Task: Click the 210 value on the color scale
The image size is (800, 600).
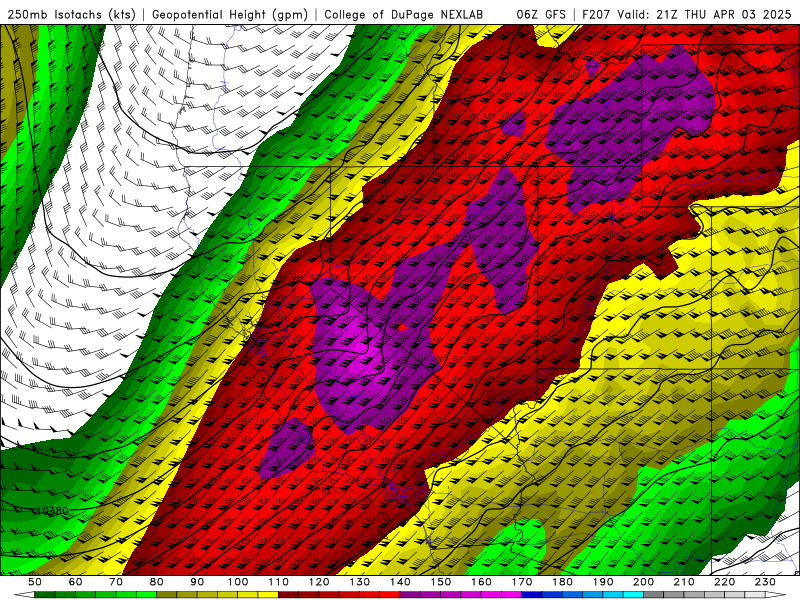Action: (684, 582)
